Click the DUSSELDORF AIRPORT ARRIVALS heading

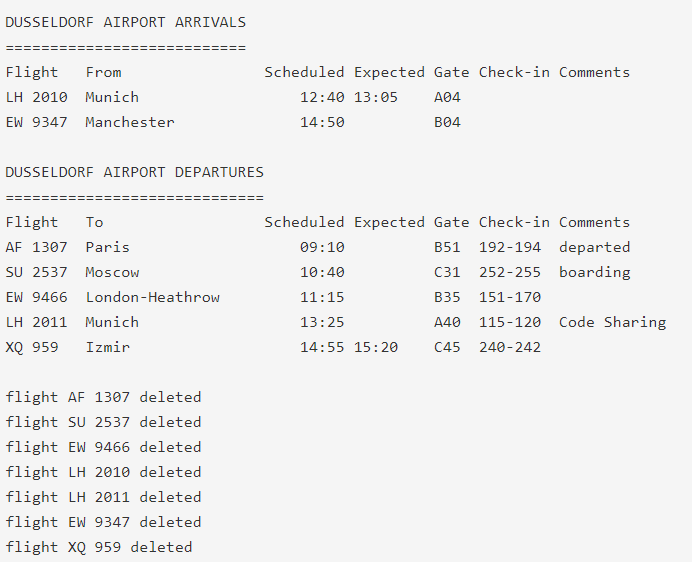(125, 22)
